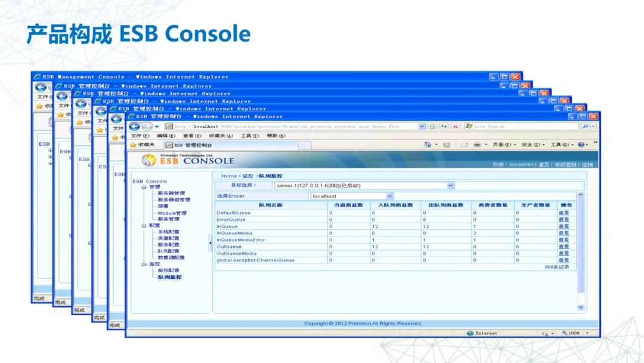
Task: Click 查看 for DefaultQueue row
Action: [x=563, y=213]
